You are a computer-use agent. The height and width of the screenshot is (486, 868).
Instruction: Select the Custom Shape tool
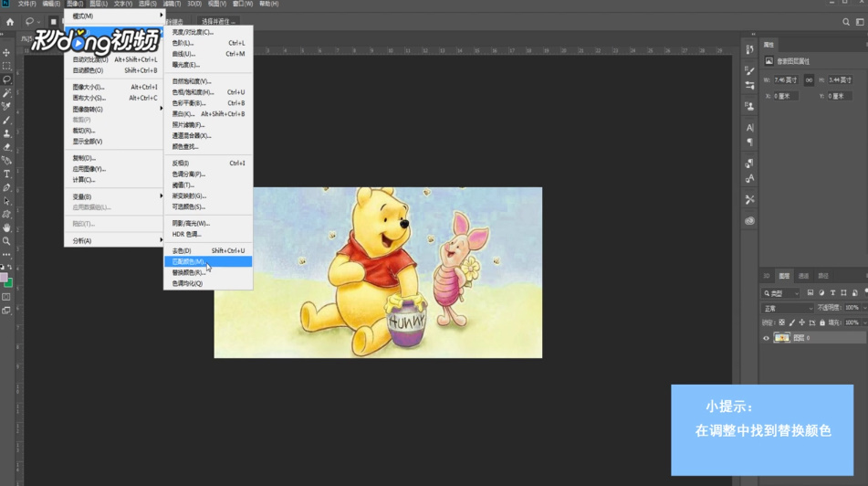point(6,215)
